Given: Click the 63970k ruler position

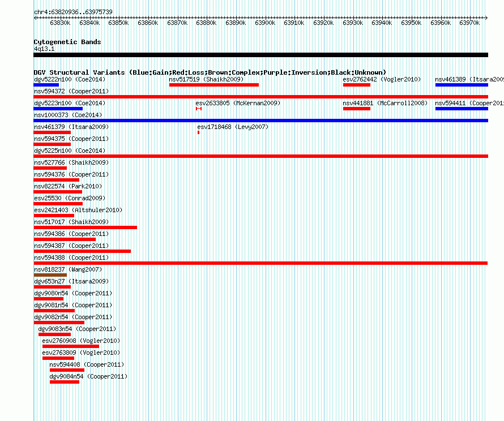Looking at the screenshot, I should coord(469,23).
